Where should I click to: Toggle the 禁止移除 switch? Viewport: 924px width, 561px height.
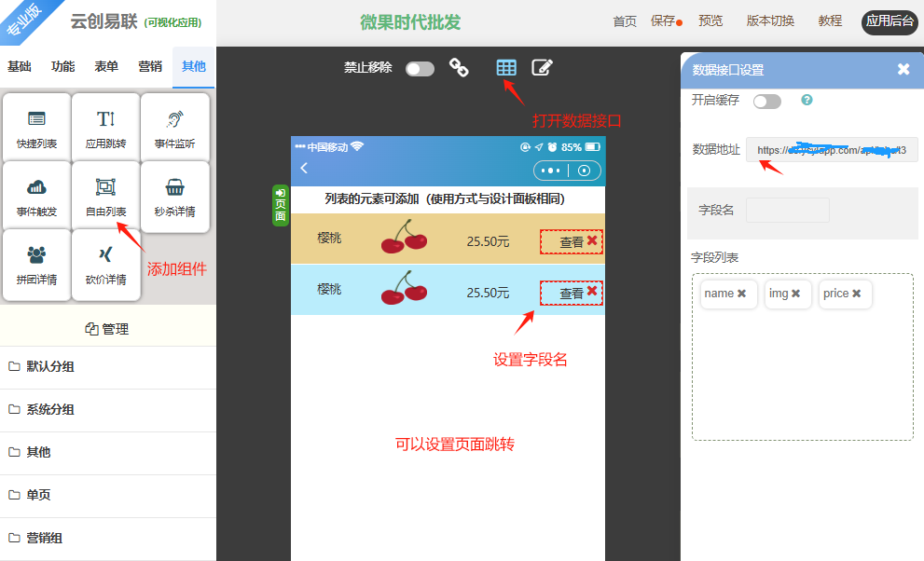(x=420, y=68)
